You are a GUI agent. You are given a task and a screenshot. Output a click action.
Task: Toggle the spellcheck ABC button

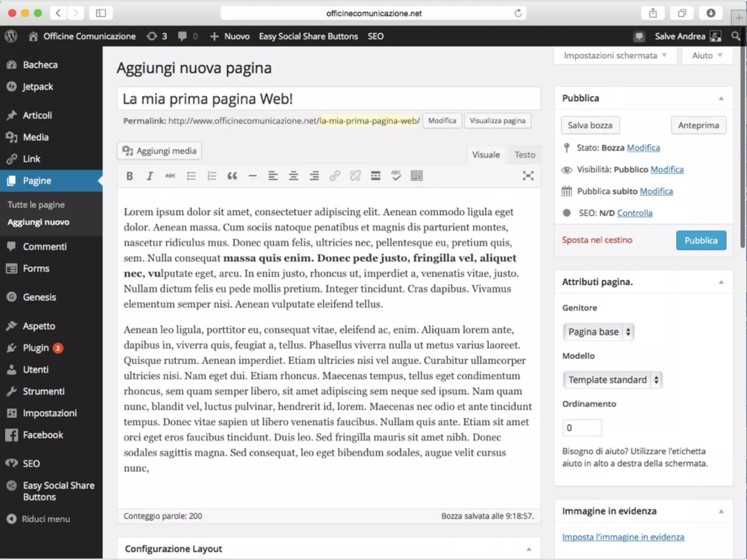(x=396, y=176)
